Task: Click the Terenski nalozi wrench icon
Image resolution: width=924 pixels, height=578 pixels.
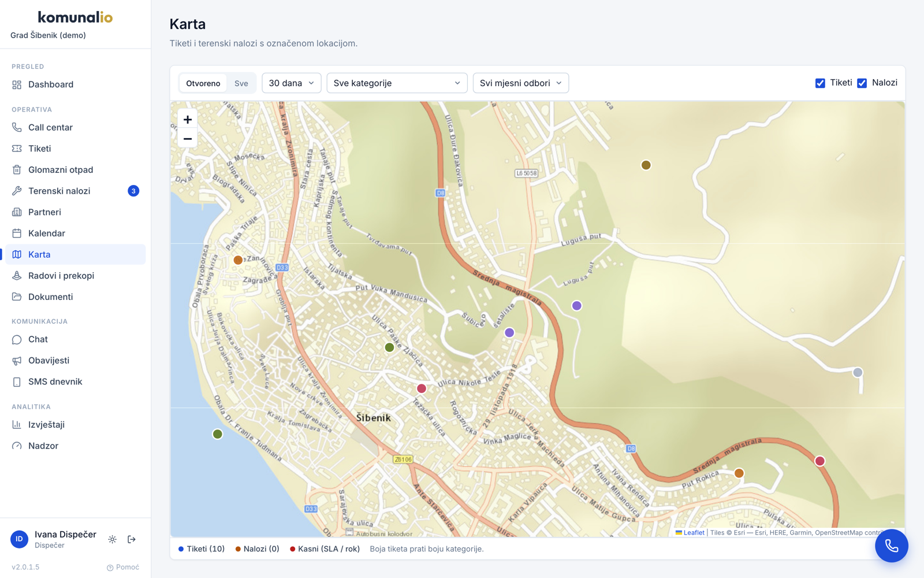Action: click(x=17, y=191)
